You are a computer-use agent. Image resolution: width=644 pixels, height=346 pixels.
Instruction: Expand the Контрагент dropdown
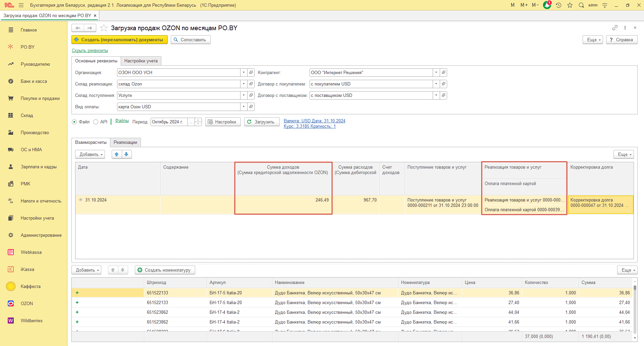[x=436, y=72]
